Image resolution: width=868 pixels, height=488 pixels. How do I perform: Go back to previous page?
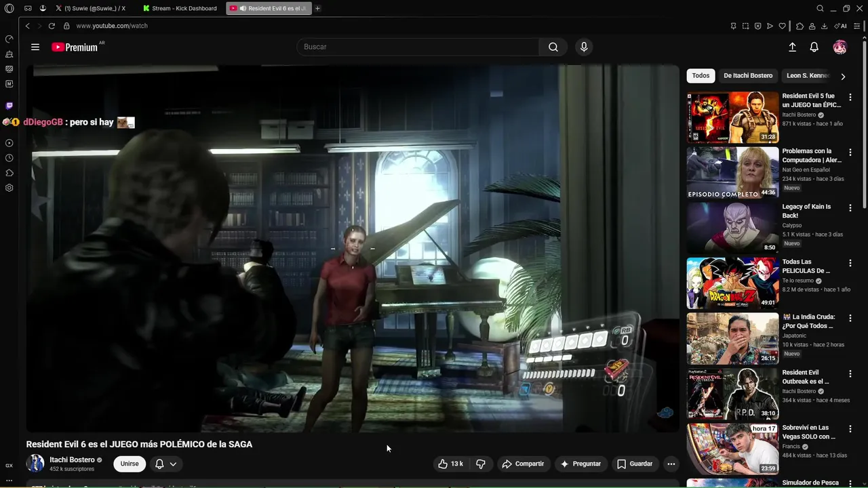coord(27,26)
